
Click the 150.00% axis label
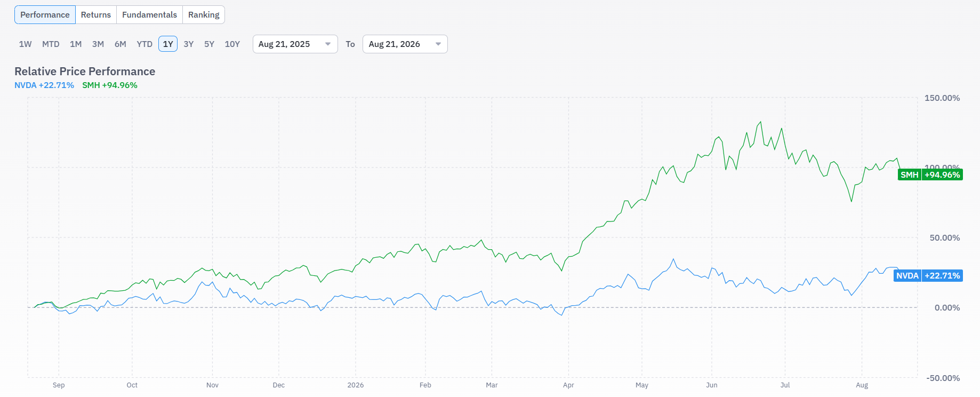(942, 98)
